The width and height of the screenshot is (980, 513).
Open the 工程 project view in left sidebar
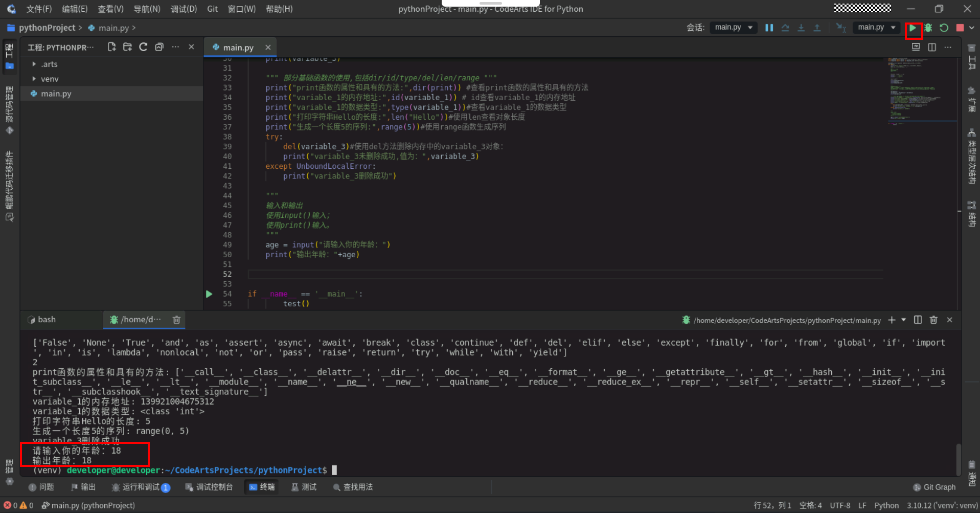(10, 56)
